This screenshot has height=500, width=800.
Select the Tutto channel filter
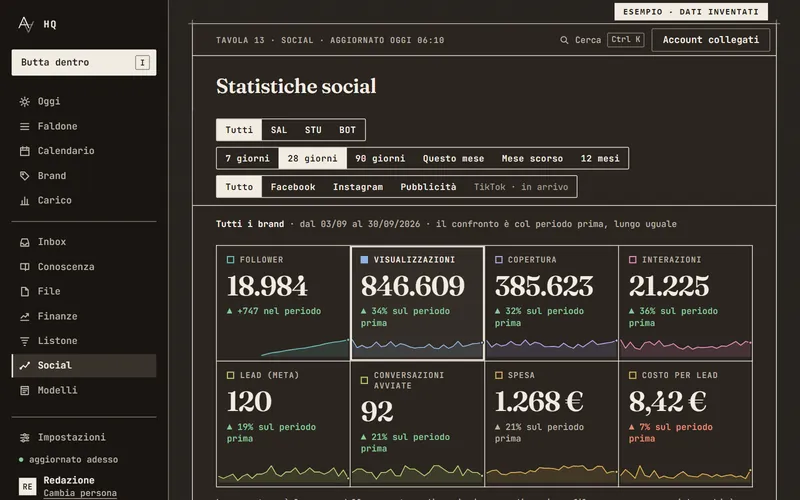click(239, 187)
